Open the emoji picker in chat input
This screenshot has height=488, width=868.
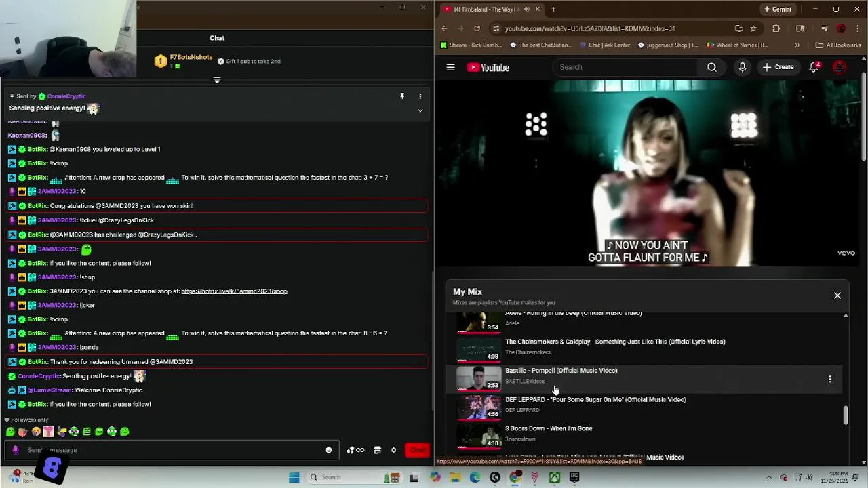(x=329, y=450)
